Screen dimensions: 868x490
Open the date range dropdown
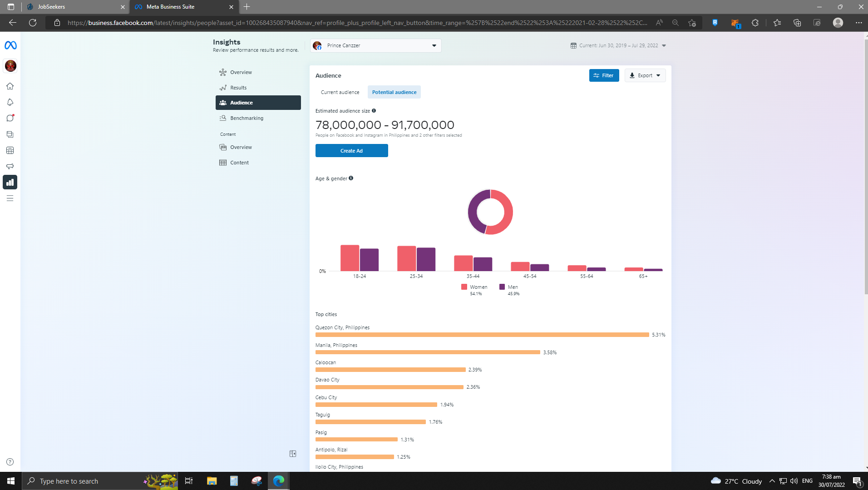pos(618,45)
